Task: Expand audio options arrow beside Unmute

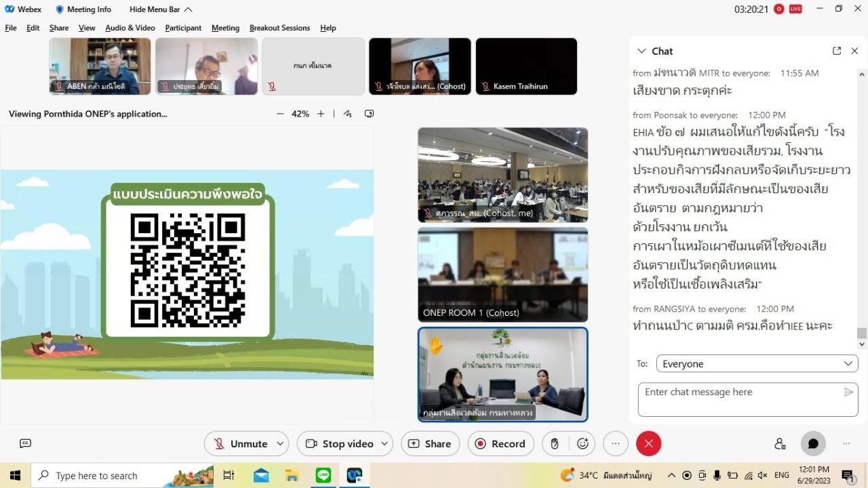Action: pos(281,444)
